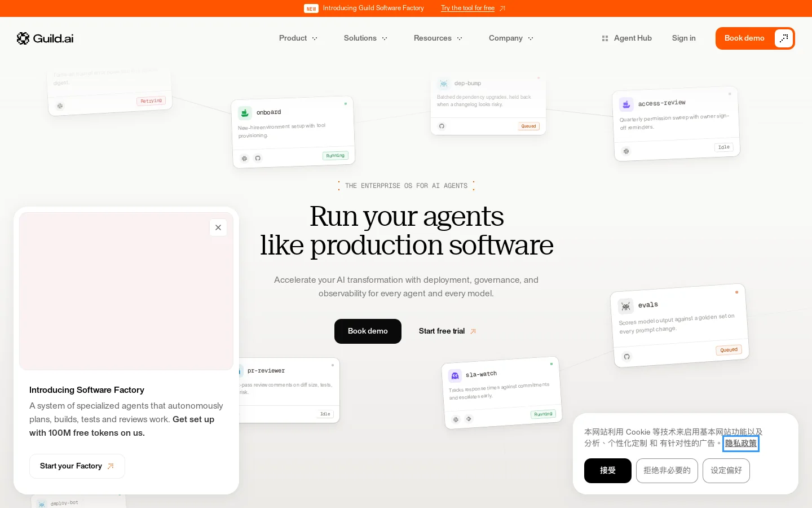Screen dimensions: 812x508
Task: Click the Running status on onboard card
Action: [x=336, y=156]
